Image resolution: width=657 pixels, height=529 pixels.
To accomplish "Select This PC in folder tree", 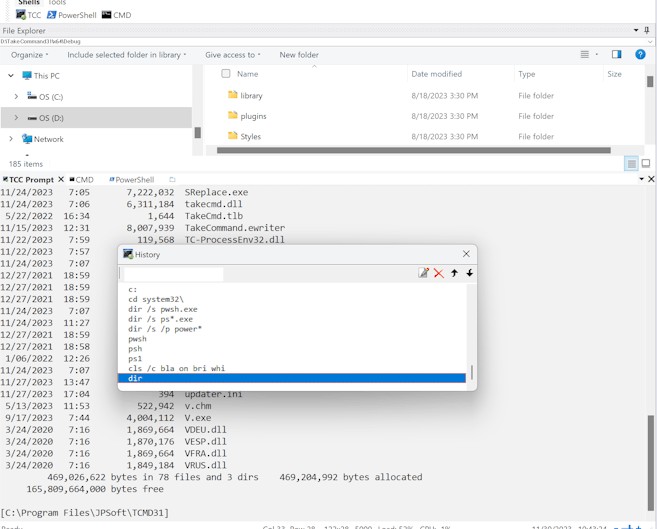I will click(x=47, y=76).
